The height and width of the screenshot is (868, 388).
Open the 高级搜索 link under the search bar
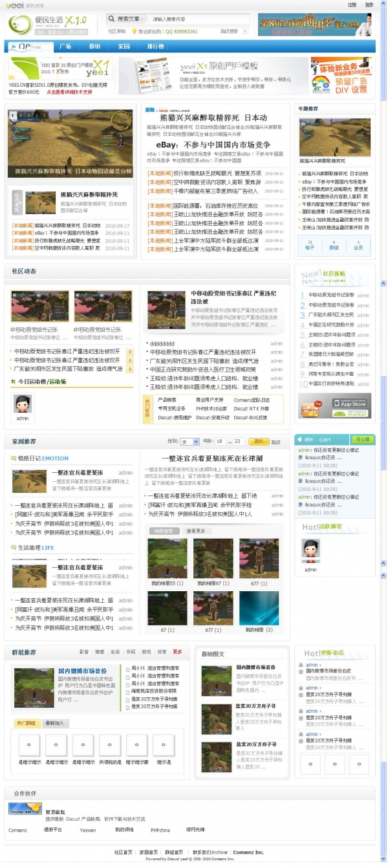230,30
